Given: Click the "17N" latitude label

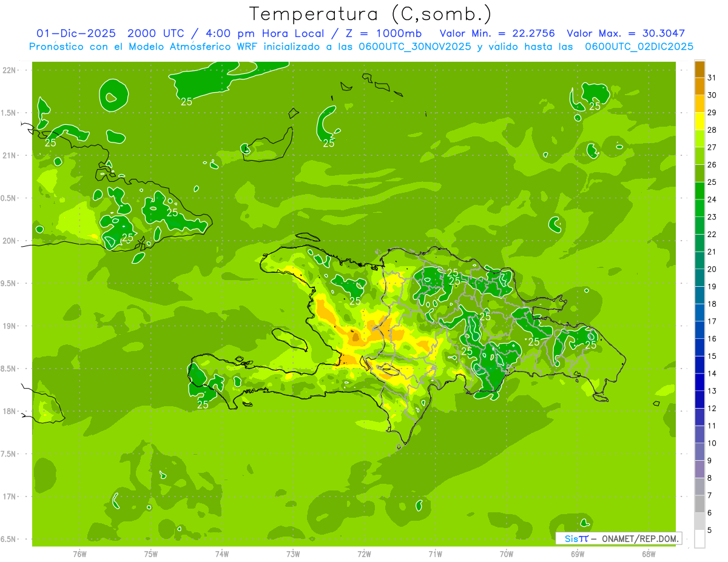Looking at the screenshot, I should (10, 497).
